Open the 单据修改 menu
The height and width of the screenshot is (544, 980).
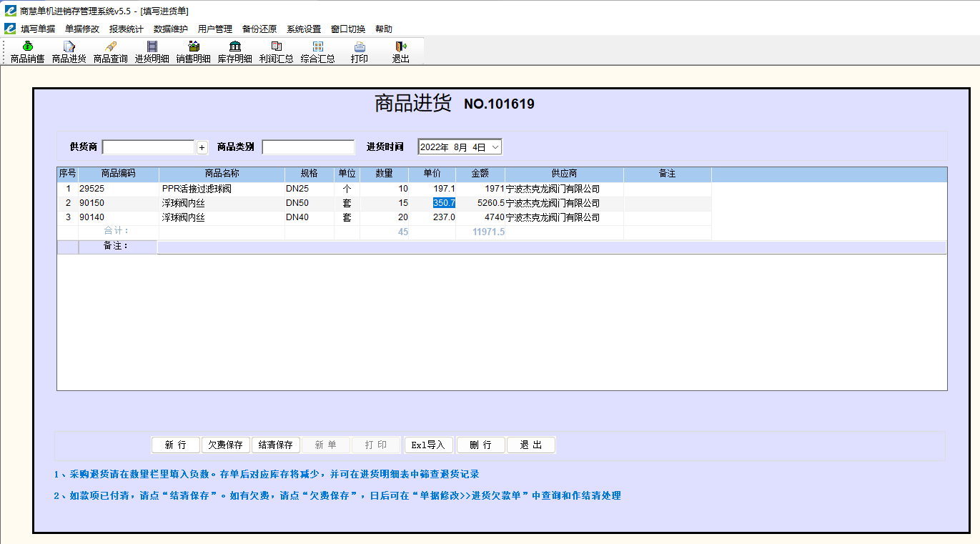pos(82,29)
